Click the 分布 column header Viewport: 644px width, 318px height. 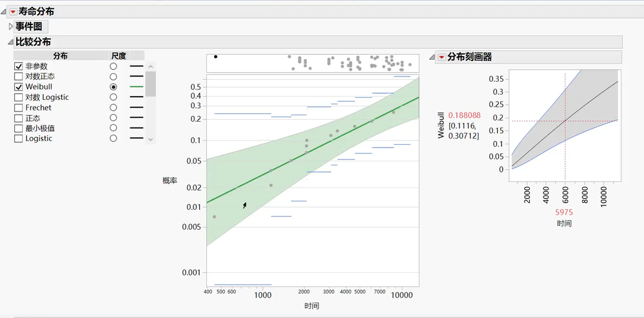[x=61, y=55]
